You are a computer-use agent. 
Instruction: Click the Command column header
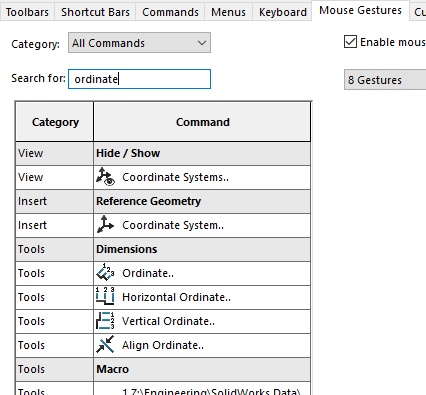202,122
